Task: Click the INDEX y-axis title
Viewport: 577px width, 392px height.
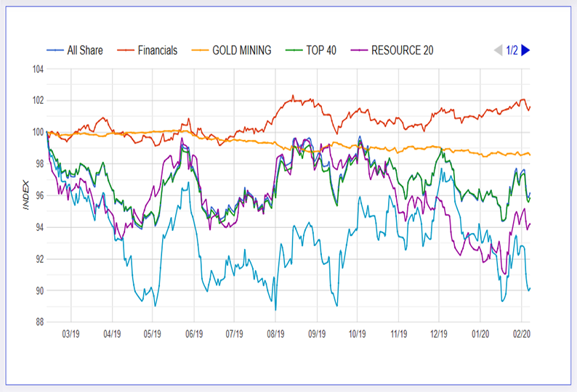Action: (x=25, y=196)
